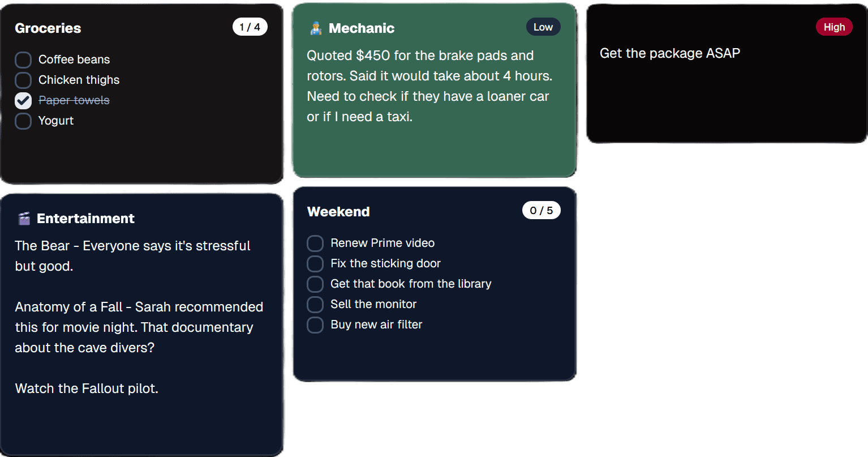The width and height of the screenshot is (868, 457).
Task: Check Get that book from the library
Action: 315,284
